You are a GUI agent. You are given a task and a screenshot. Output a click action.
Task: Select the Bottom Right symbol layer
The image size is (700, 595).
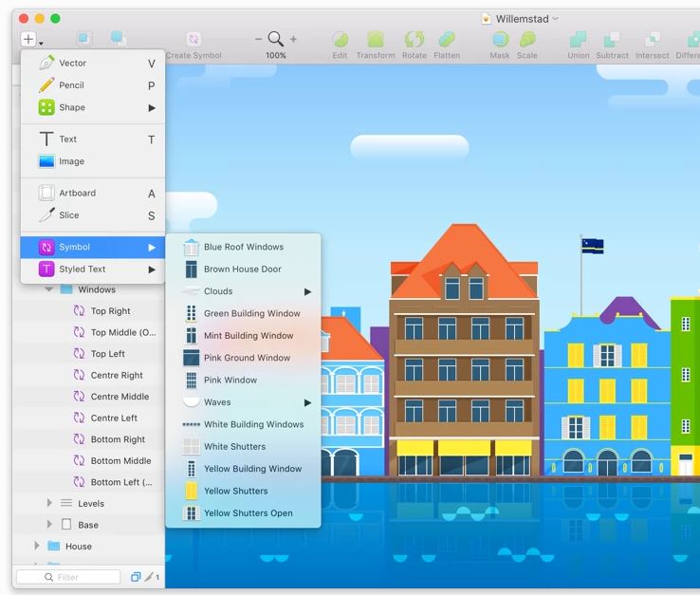click(x=89, y=439)
